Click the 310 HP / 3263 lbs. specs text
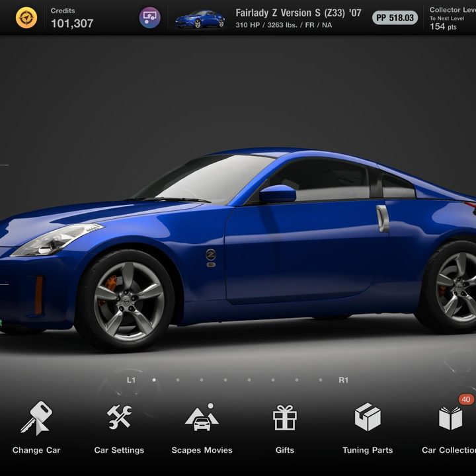Viewport: 476px width, 476px height. pyautogui.click(x=284, y=25)
